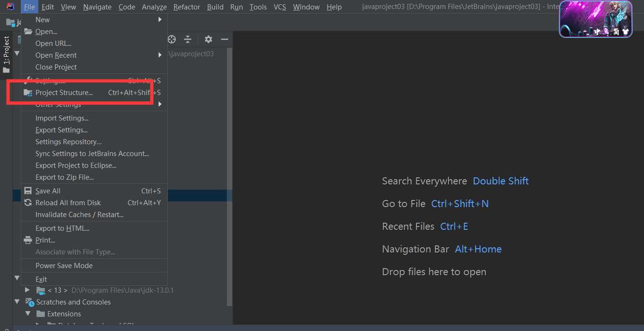
Task: Choose Sync Settings to JetBrains Account...
Action: (x=95, y=154)
